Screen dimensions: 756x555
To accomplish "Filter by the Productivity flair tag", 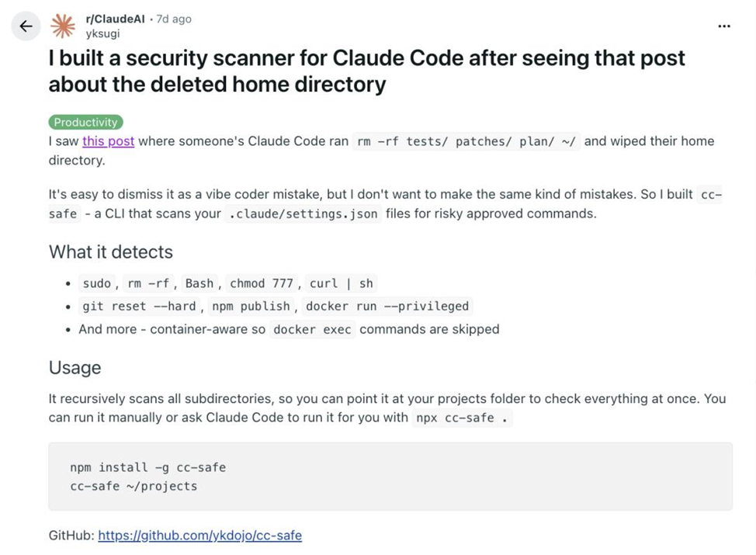I will (85, 122).
